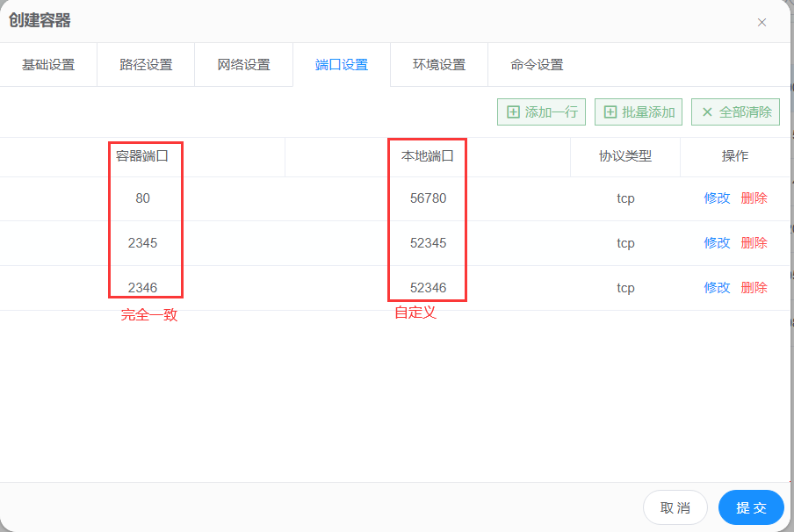This screenshot has width=794, height=532.
Task: Click the 全部清除 button
Action: click(735, 111)
